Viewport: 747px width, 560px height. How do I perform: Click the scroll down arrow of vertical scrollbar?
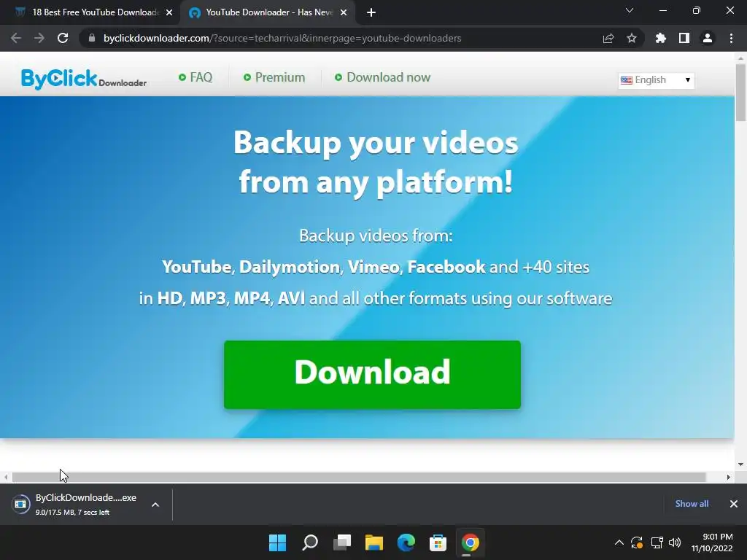[x=740, y=464]
